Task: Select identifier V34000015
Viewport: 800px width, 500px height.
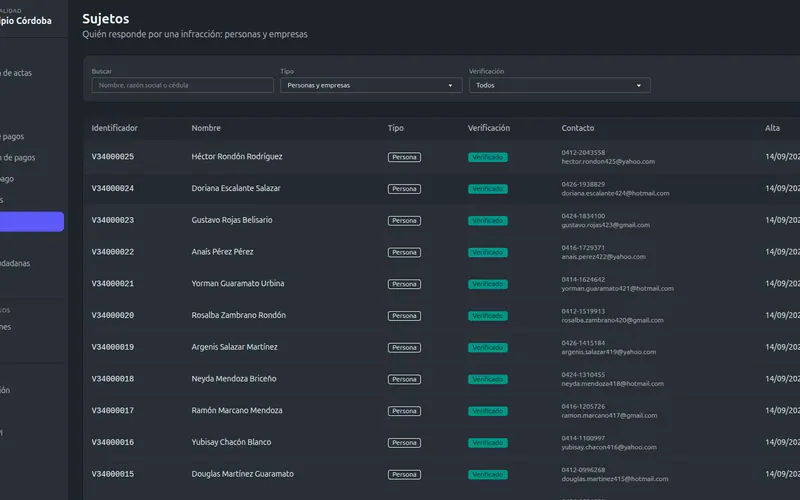Action: point(113,474)
